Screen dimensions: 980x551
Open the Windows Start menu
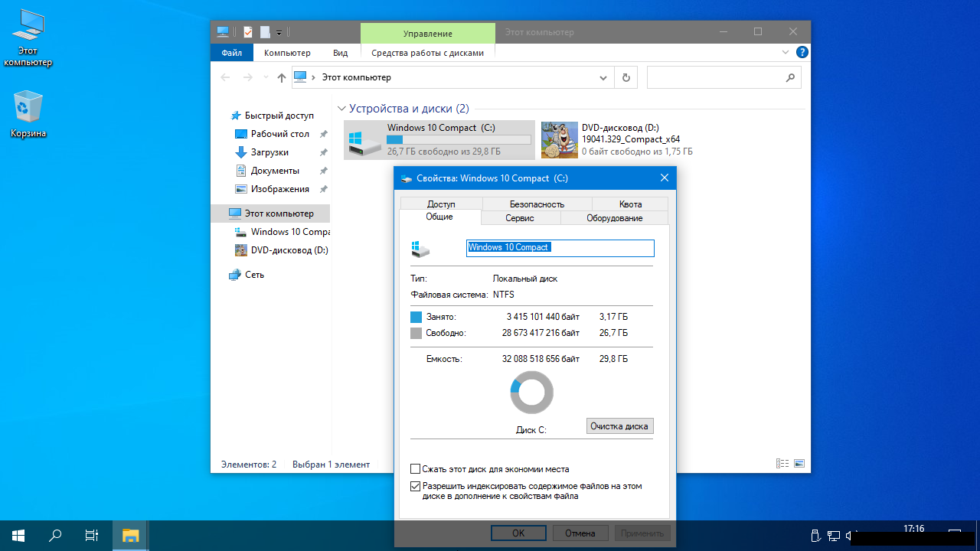click(x=18, y=536)
